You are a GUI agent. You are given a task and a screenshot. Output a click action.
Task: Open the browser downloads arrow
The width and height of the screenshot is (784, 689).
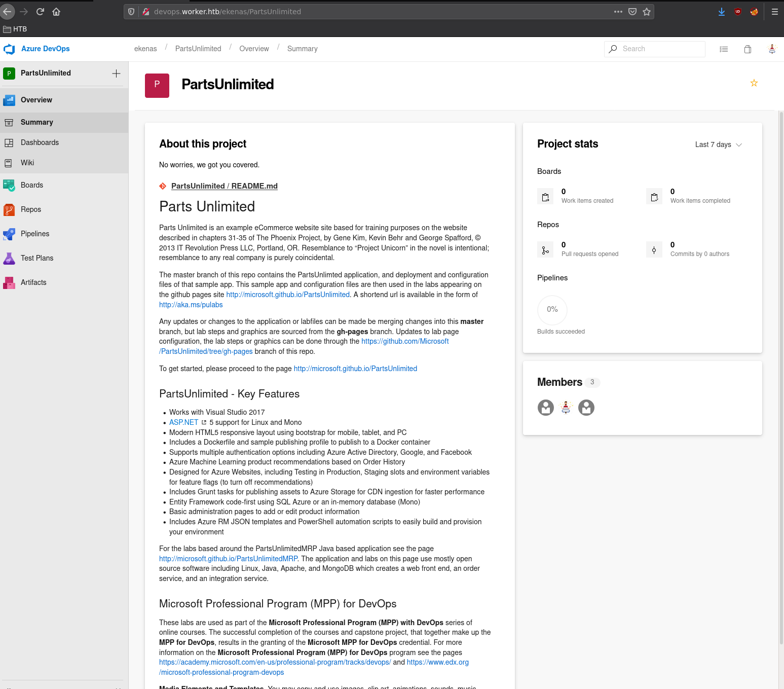(722, 12)
